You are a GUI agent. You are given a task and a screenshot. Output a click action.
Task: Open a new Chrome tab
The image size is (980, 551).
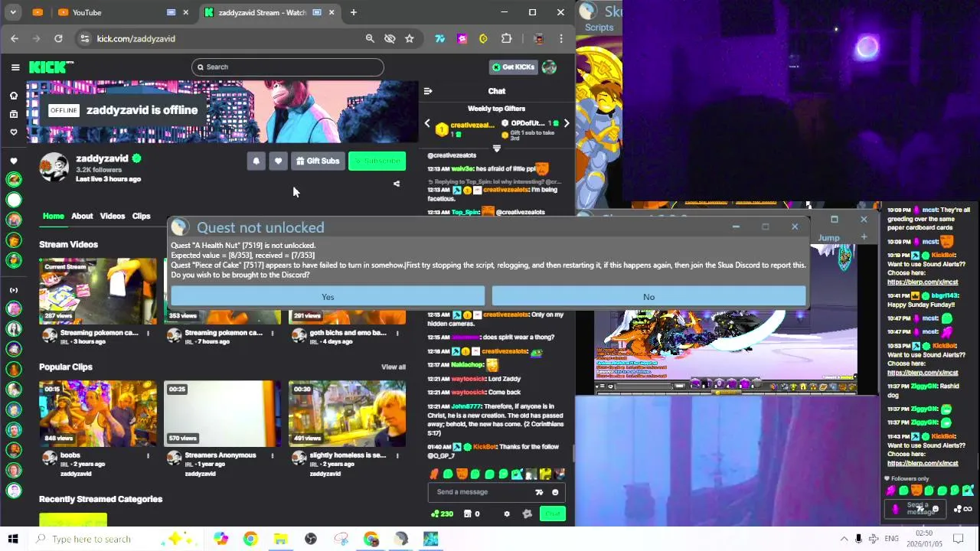pos(353,12)
